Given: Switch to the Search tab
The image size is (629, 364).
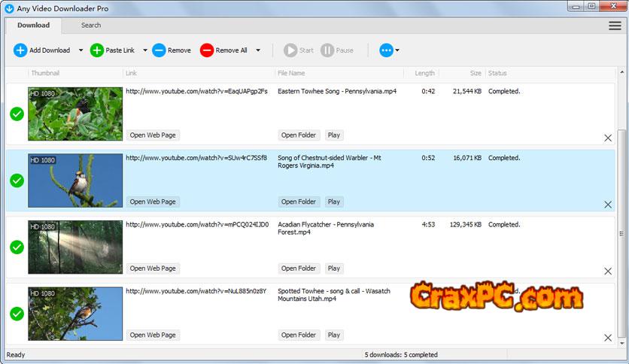Looking at the screenshot, I should tap(91, 25).
